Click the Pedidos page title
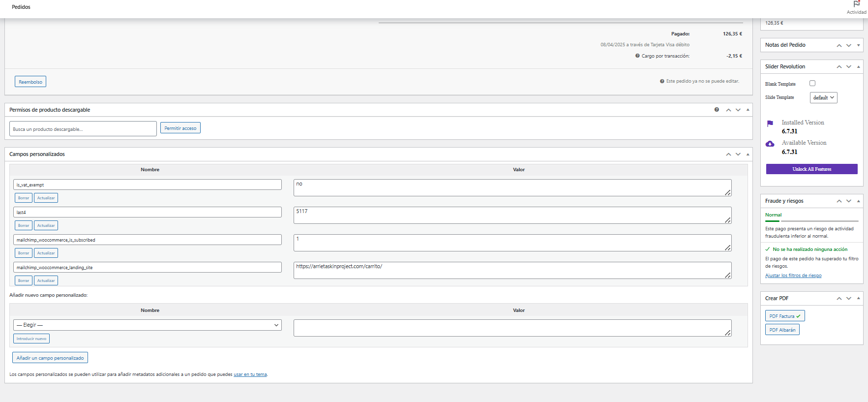Screen dimensions: 868x402 point(21,7)
